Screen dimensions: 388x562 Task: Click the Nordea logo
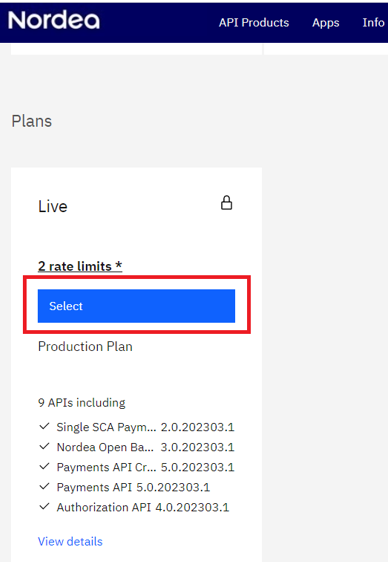(x=54, y=20)
